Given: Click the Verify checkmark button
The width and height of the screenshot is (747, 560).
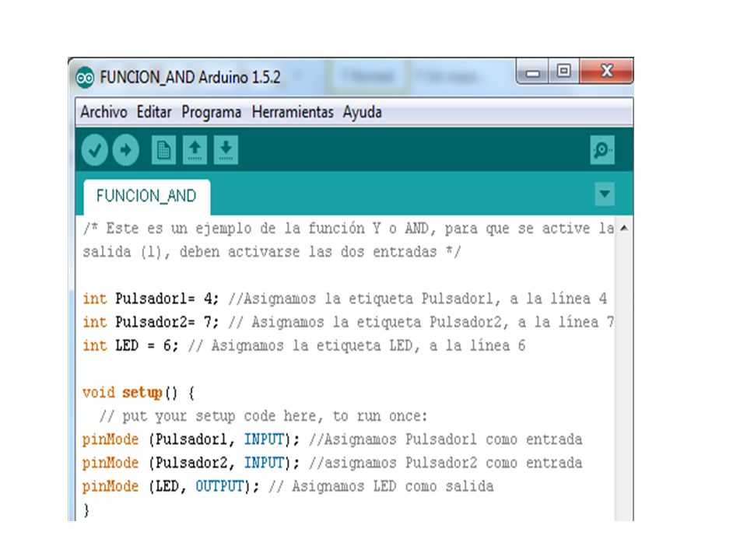Looking at the screenshot, I should 94,150.
